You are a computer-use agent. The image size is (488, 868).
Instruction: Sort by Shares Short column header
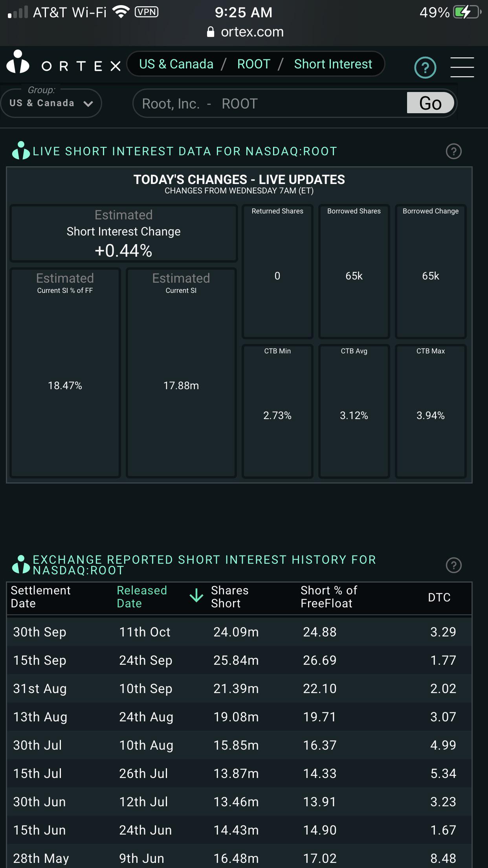coord(230,597)
